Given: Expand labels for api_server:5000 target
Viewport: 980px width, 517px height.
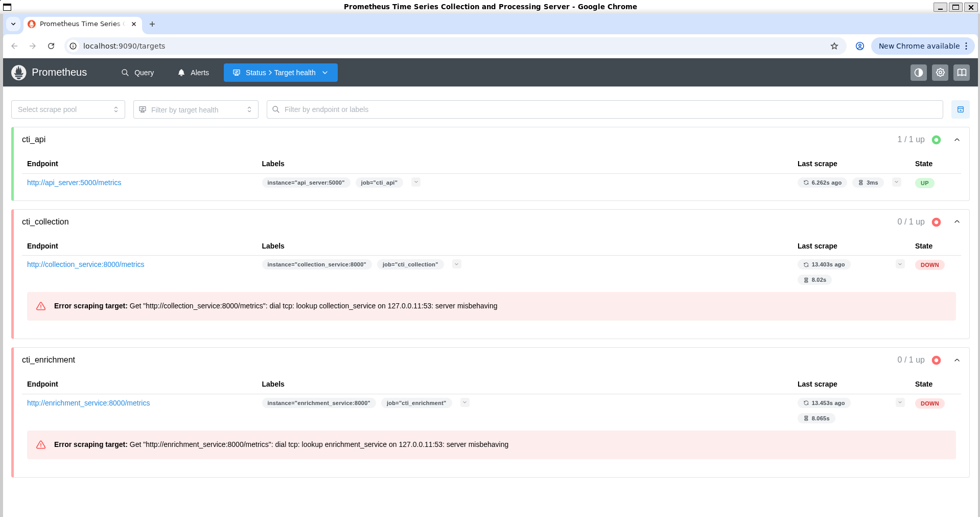Looking at the screenshot, I should point(416,182).
